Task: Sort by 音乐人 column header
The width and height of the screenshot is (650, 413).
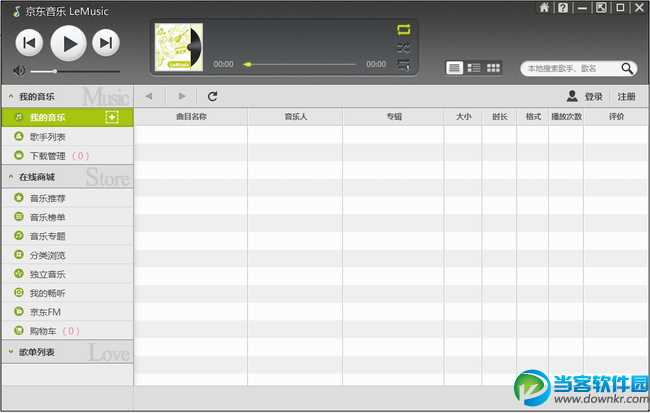Action: pyautogui.click(x=296, y=117)
